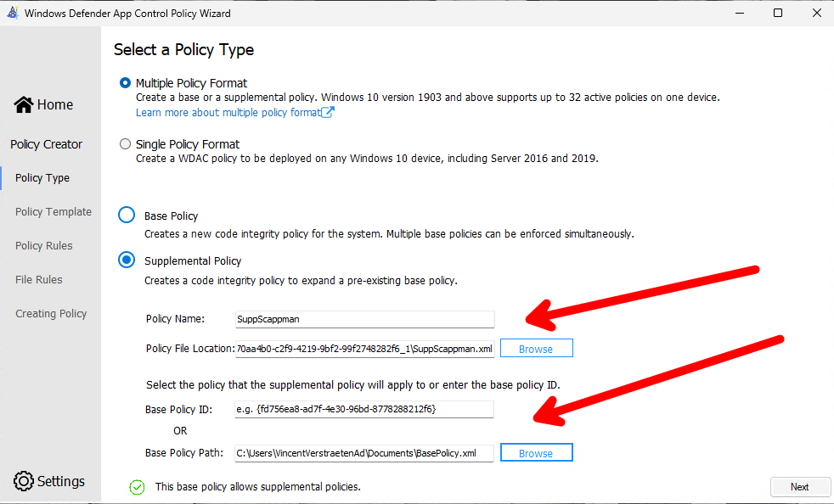Screen dimensions: 834x504
Task: Open the Policy Type step
Action: [x=42, y=178]
